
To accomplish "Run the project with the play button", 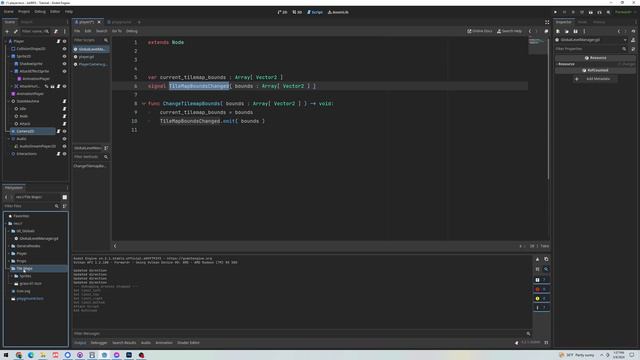I will click(555, 12).
